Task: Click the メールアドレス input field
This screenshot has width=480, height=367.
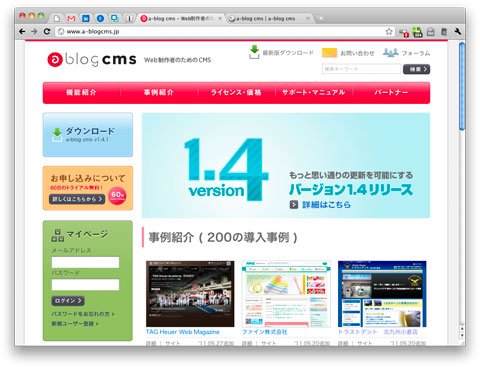Action: (85, 262)
